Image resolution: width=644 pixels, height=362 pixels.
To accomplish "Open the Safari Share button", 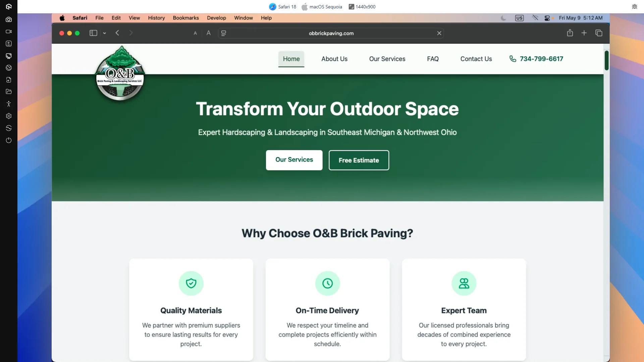I will (x=570, y=33).
